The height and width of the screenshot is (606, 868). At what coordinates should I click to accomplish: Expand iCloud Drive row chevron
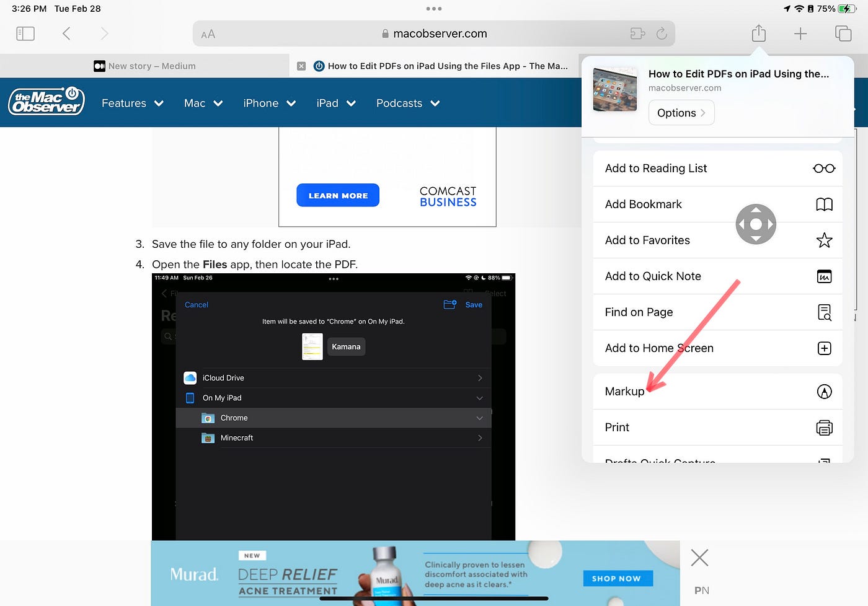(x=480, y=378)
